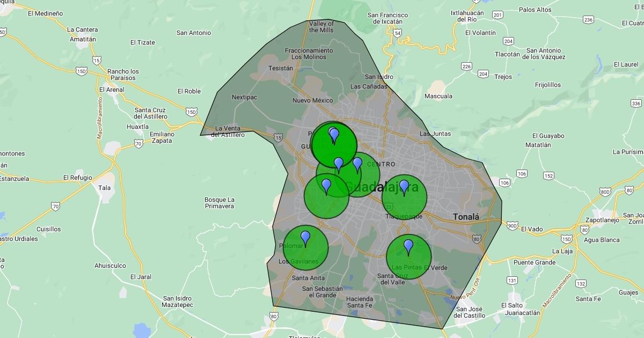Click the highway 54 shield near Ixcatán

coord(397,33)
